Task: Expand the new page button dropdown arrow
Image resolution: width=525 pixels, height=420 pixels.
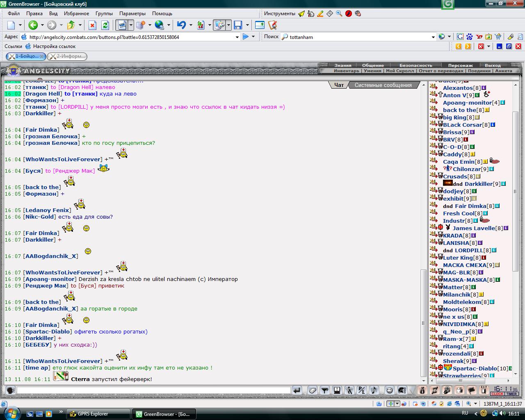Action: [x=20, y=25]
